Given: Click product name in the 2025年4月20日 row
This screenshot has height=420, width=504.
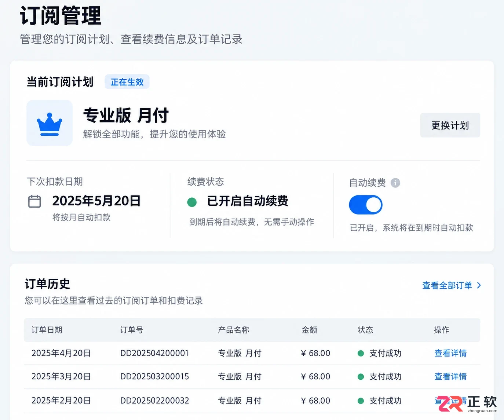Looking at the screenshot, I should (240, 353).
